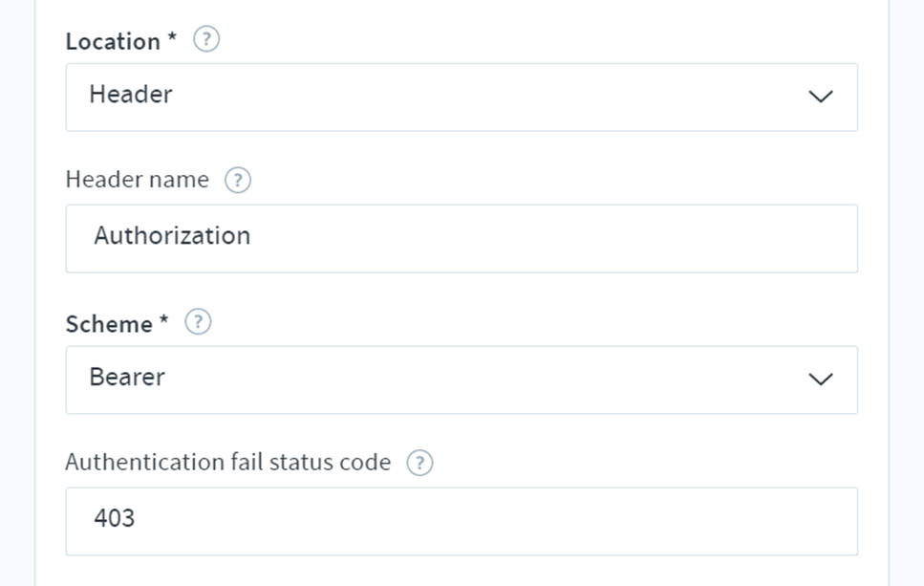Expand the Scheme dropdown chevron arrow

click(820, 379)
